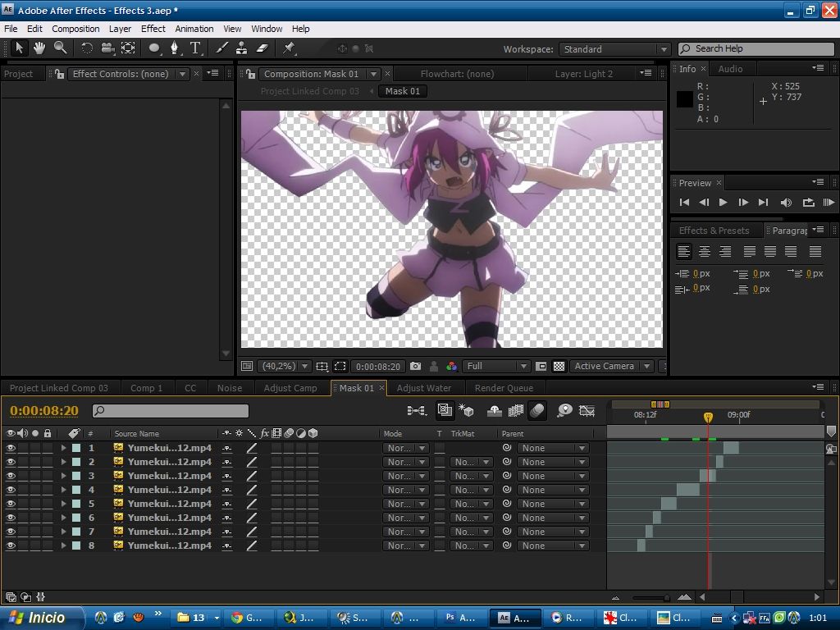The height and width of the screenshot is (630, 840).
Task: Open the Parent dropdown for layer 5
Action: (553, 504)
